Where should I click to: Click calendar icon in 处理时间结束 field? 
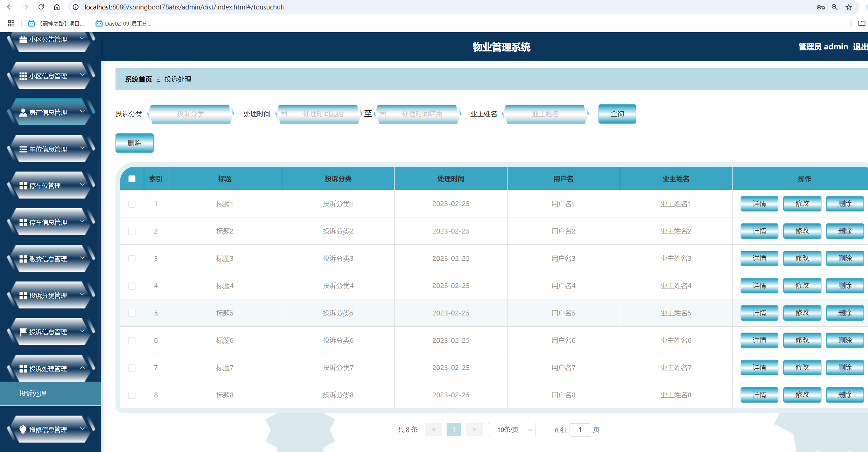[383, 114]
